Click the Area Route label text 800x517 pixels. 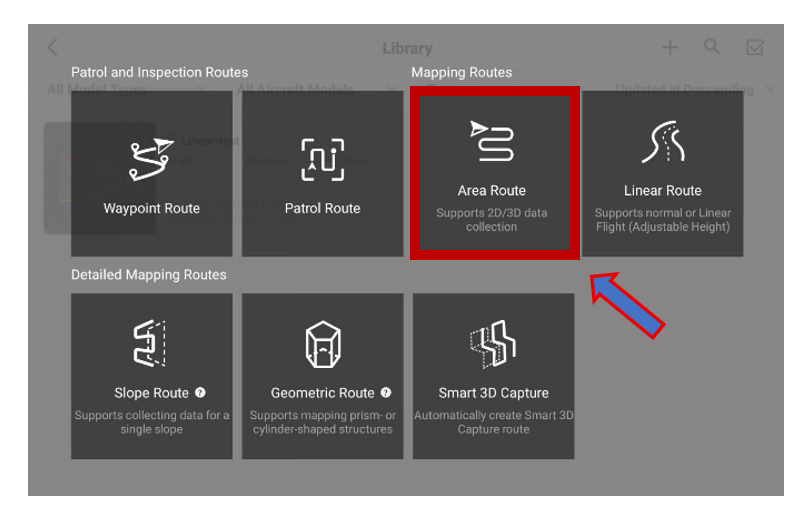click(x=492, y=190)
